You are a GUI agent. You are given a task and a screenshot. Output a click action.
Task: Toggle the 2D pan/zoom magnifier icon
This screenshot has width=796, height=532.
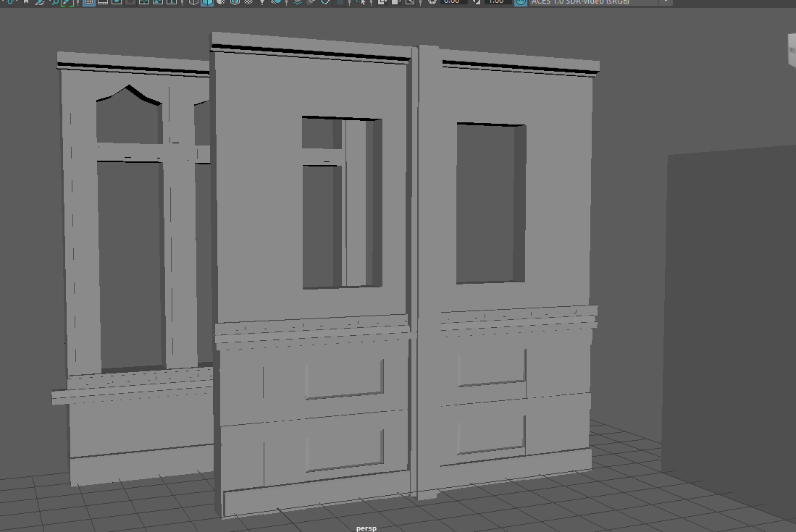coord(54,2)
